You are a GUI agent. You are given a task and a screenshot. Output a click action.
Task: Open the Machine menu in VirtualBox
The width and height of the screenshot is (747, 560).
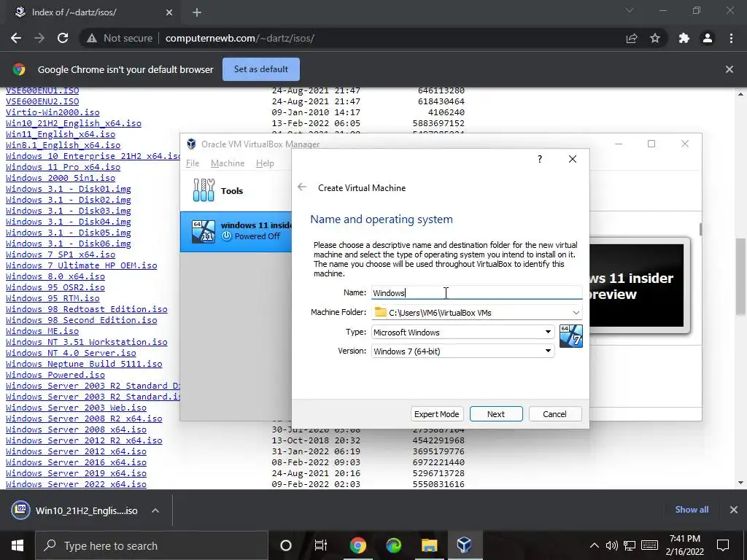pos(228,163)
